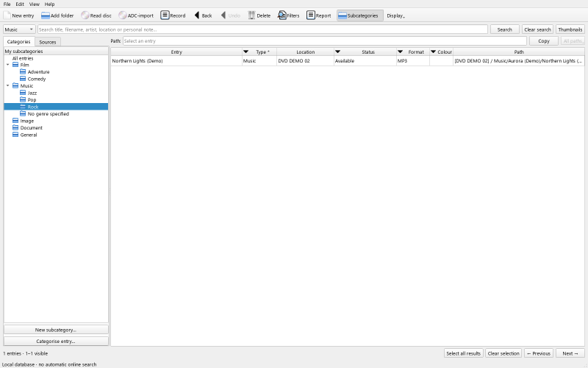Open the View menu
This screenshot has height=368, width=588.
pos(34,4)
